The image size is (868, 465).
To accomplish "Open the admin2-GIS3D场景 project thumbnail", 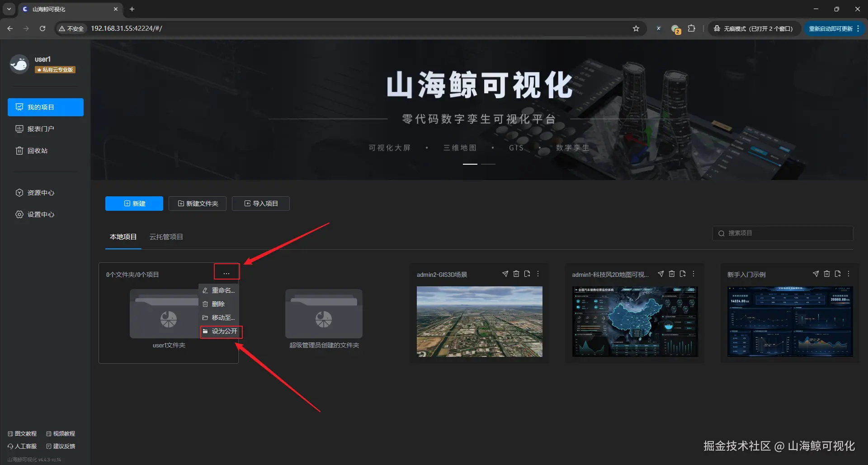I will tap(480, 322).
